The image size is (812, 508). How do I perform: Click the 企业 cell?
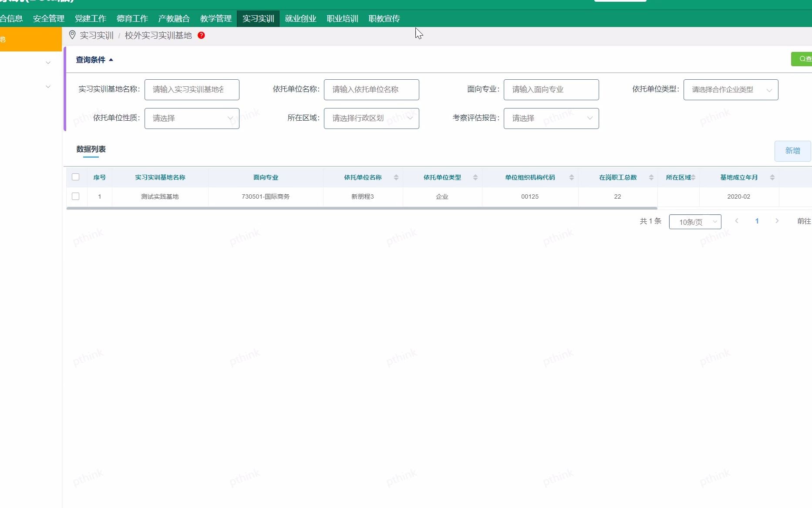[x=442, y=196]
